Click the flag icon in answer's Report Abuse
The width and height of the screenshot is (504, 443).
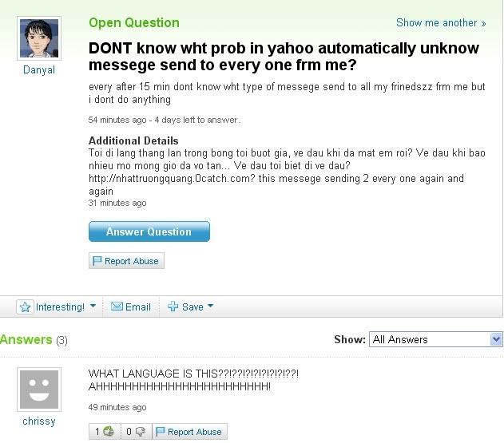161,432
